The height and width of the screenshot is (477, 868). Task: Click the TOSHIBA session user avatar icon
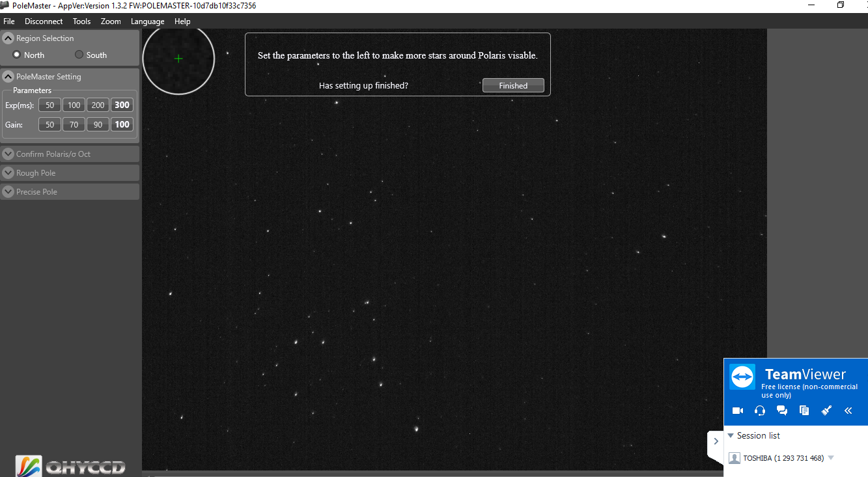[735, 458]
